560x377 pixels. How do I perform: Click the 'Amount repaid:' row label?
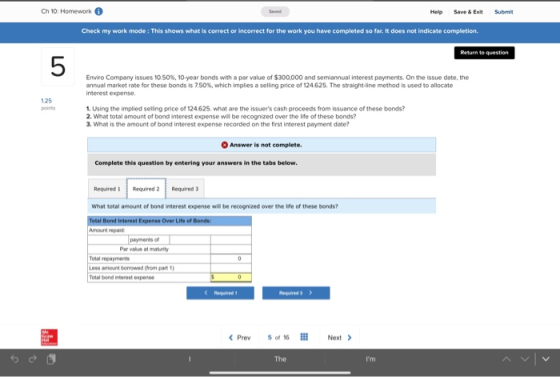pyautogui.click(x=107, y=230)
